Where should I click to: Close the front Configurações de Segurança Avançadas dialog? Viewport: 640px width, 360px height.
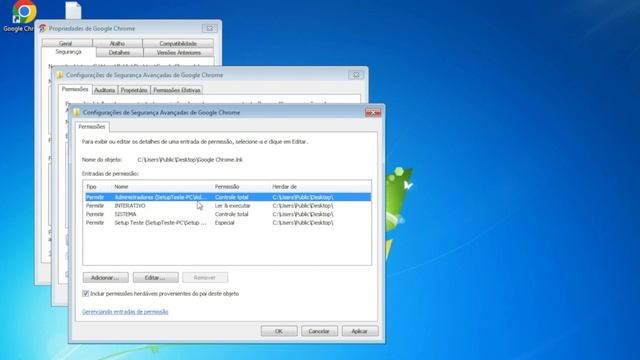coord(373,113)
